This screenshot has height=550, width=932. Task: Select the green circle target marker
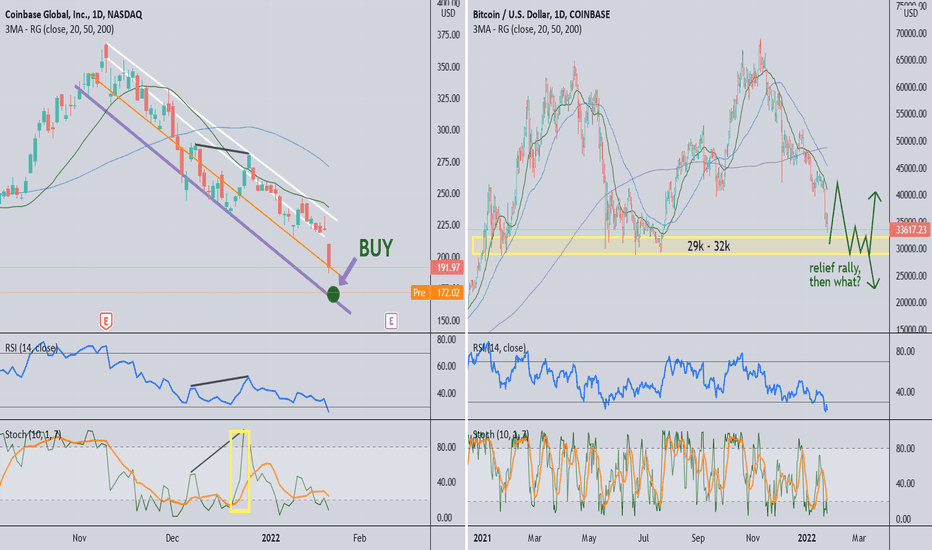coord(333,294)
